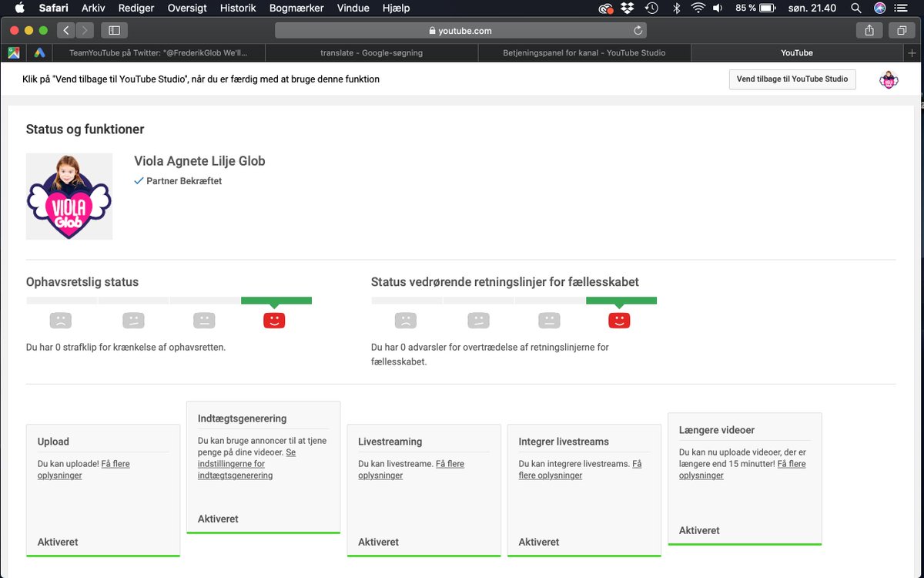Click the Status og funktioner heading
The width and height of the screenshot is (924, 578).
(x=85, y=129)
